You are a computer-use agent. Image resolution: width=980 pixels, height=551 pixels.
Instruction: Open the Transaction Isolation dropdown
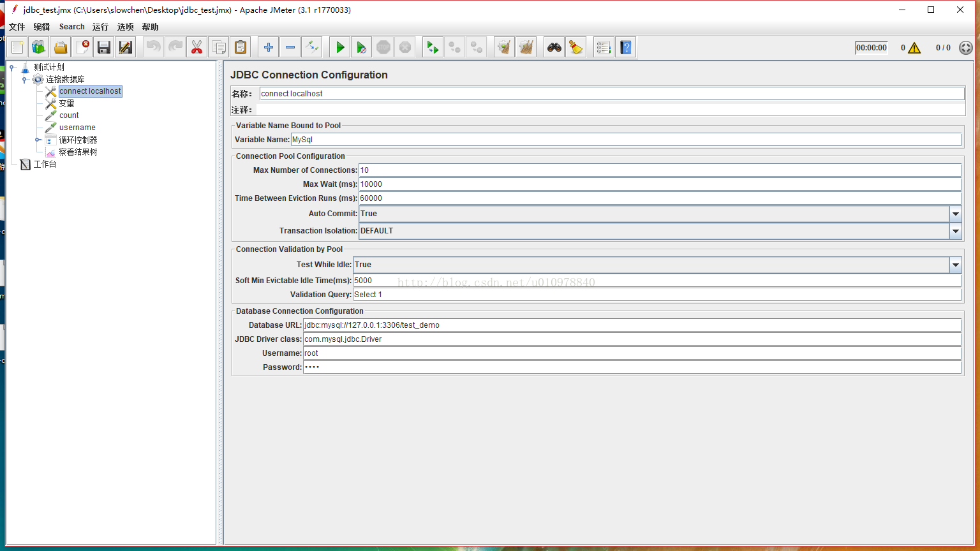point(956,231)
